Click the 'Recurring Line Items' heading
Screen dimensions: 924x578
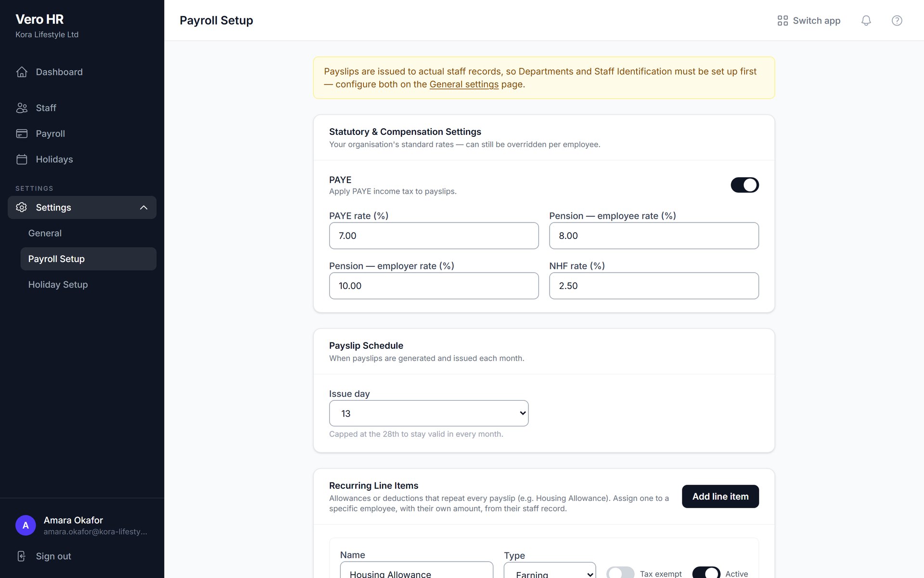(373, 486)
